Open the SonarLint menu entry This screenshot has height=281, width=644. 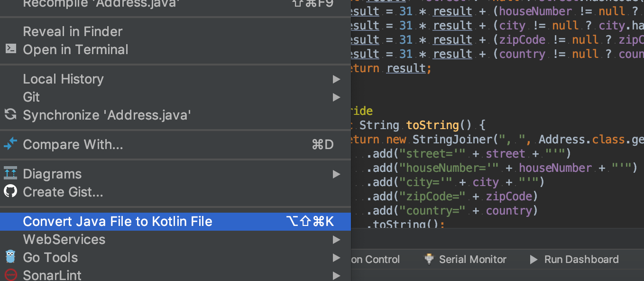click(175, 275)
